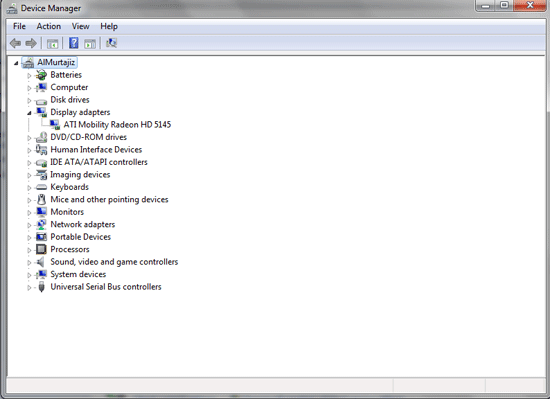The height and width of the screenshot is (399, 550).
Task: Close the Device Manager window
Action: [530, 5]
